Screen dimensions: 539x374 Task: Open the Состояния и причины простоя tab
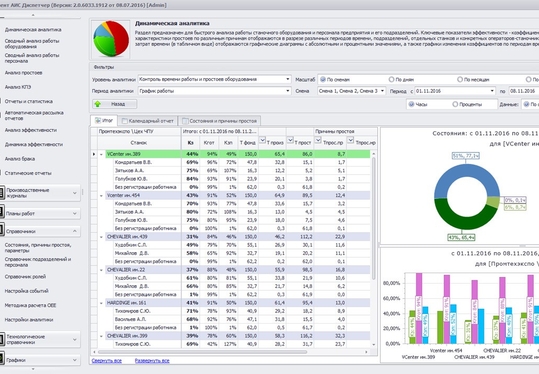(220, 121)
